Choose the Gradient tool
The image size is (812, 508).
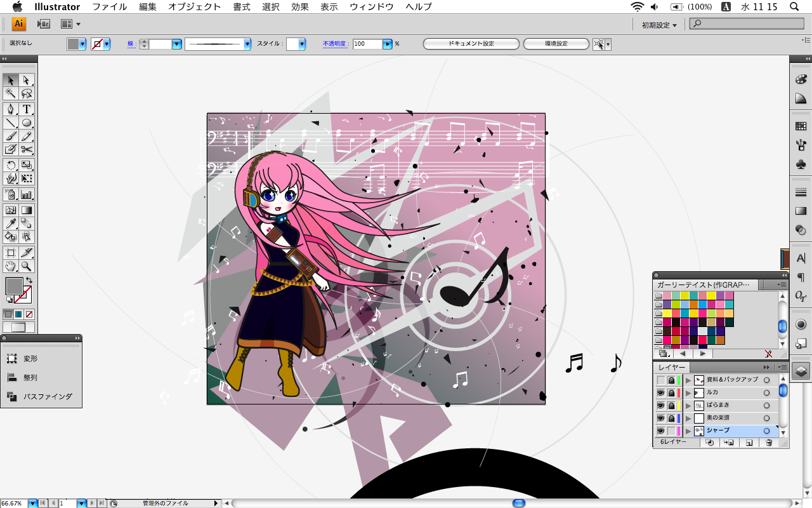[x=27, y=210]
